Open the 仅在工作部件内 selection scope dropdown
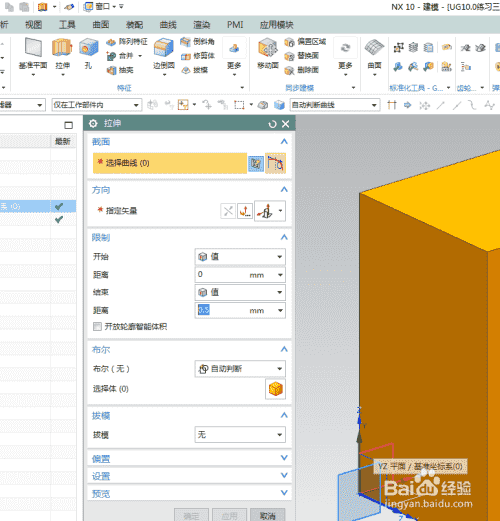Screen dimensions: 500x521 coord(97,105)
